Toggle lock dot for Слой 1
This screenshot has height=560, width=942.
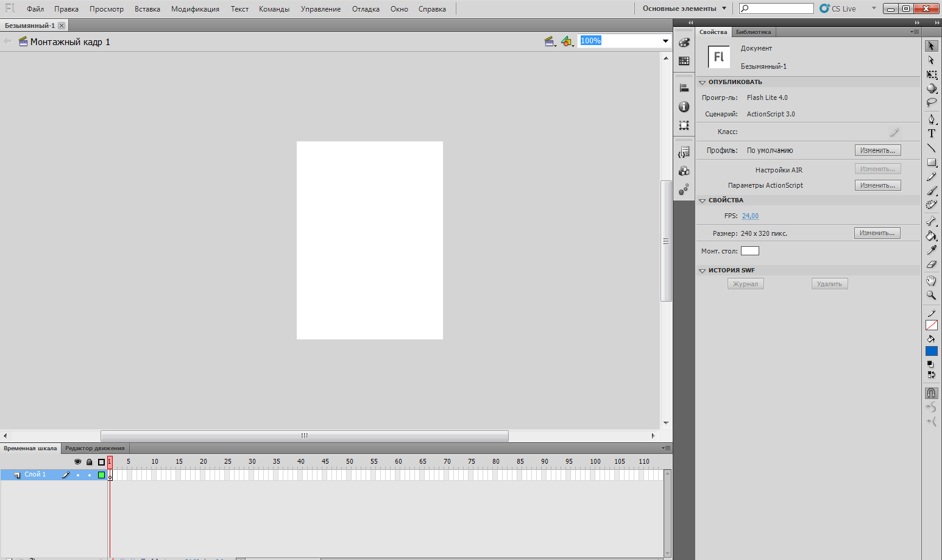coord(90,475)
